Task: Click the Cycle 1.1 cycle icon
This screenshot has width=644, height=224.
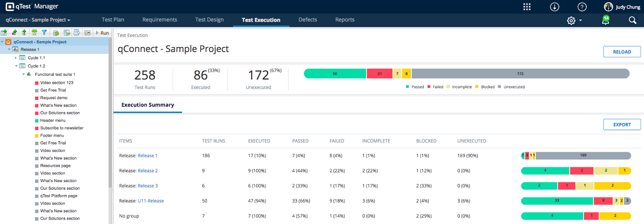Action: tap(23, 58)
